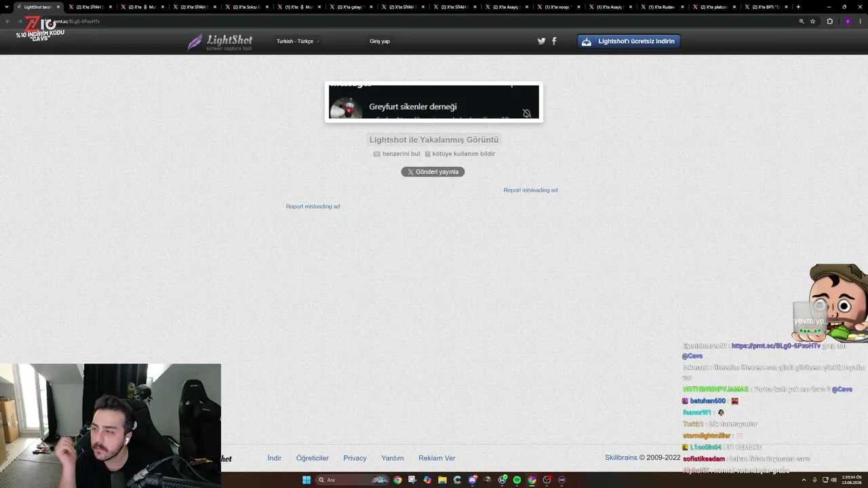The height and width of the screenshot is (488, 868).
Task: Open the Chrome three-dot menu
Action: tap(861, 21)
